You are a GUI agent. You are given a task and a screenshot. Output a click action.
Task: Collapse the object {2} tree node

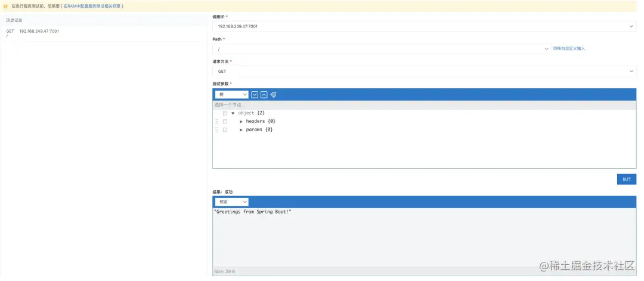[233, 113]
